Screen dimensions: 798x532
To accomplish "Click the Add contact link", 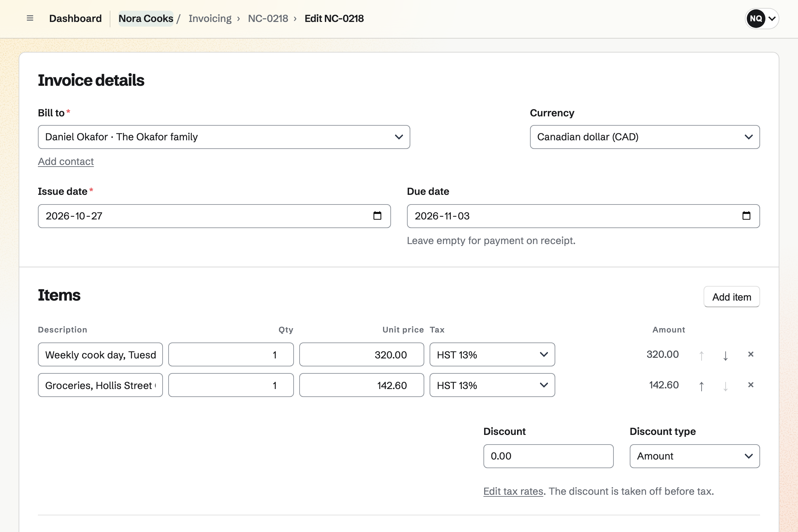I will [x=66, y=162].
